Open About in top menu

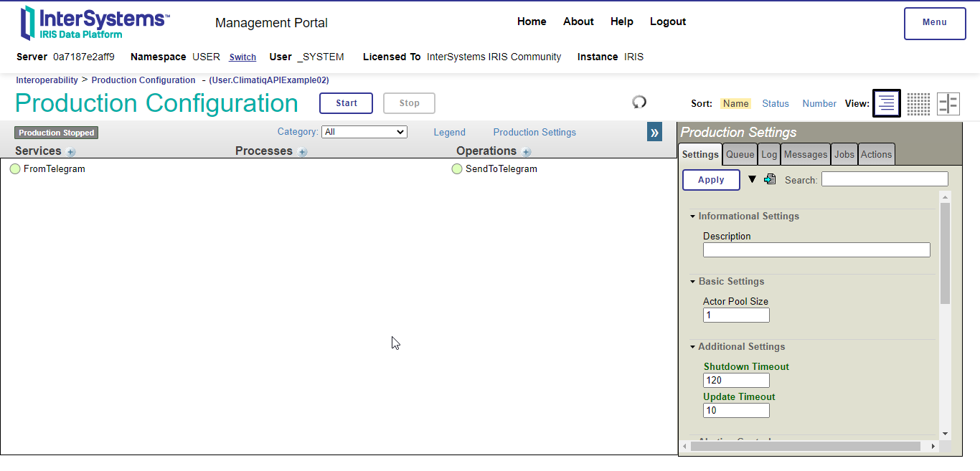coord(578,22)
